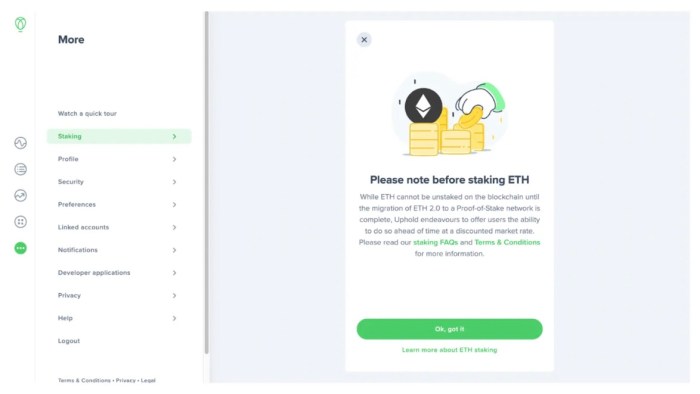The height and width of the screenshot is (394, 700).
Task: Follow Learn more about ETH staking link
Action: [x=449, y=350]
